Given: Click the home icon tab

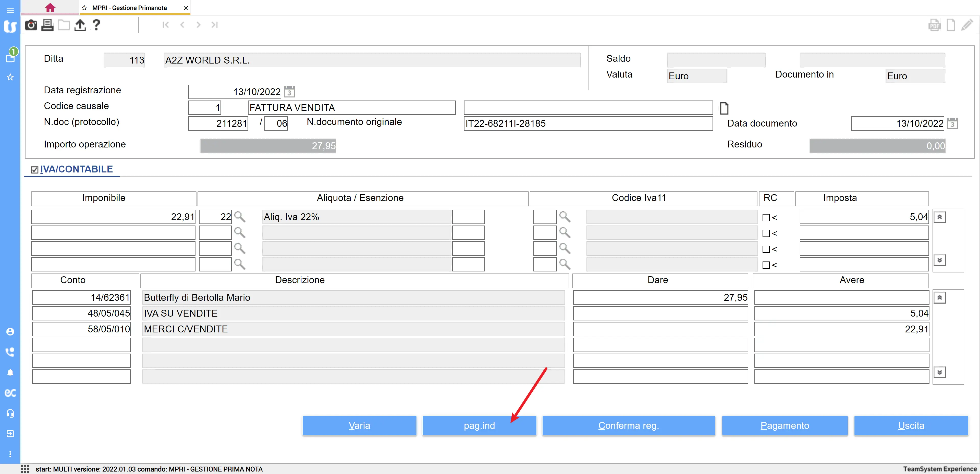Looking at the screenshot, I should (50, 8).
